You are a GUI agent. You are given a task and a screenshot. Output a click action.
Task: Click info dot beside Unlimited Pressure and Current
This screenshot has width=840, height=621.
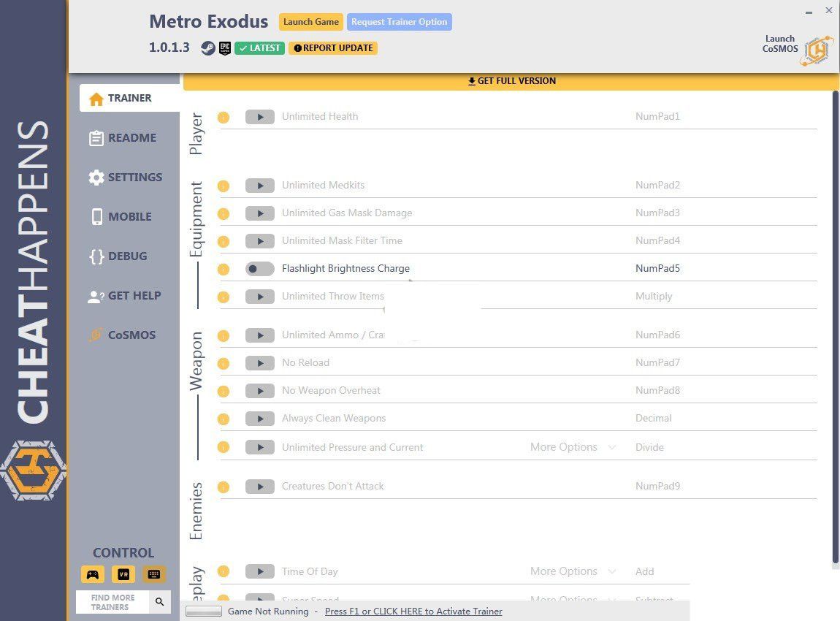[x=224, y=447]
